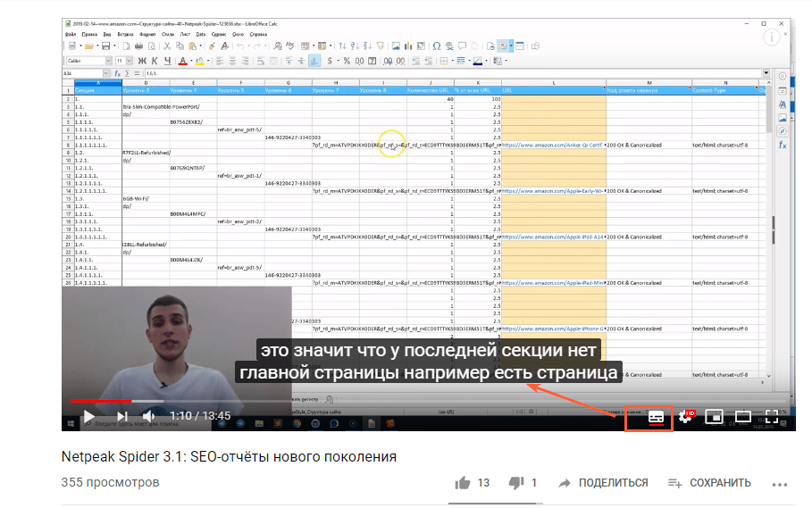This screenshot has width=812, height=508.
Task: Toggle Underline (Ч) formatting in Calc
Action: point(167,61)
